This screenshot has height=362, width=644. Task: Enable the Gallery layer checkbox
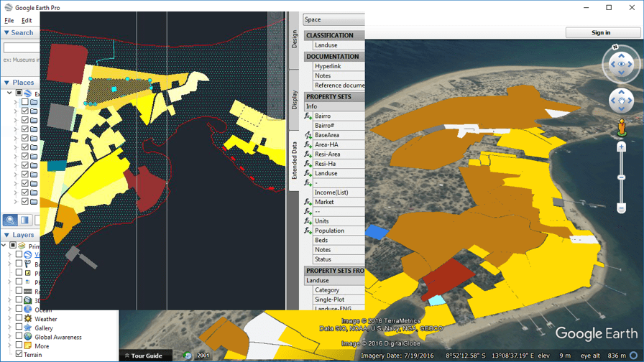(19, 328)
